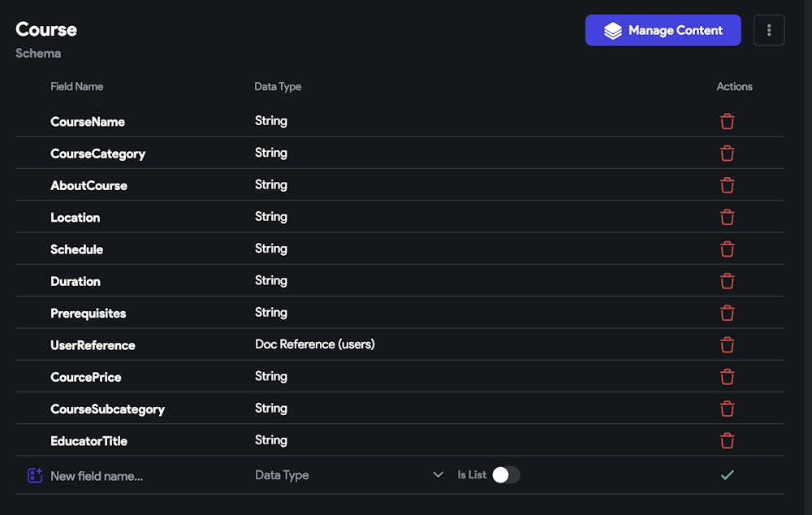Click trash icon for Schedule field
Screen dimensions: 812x515
tap(727, 249)
